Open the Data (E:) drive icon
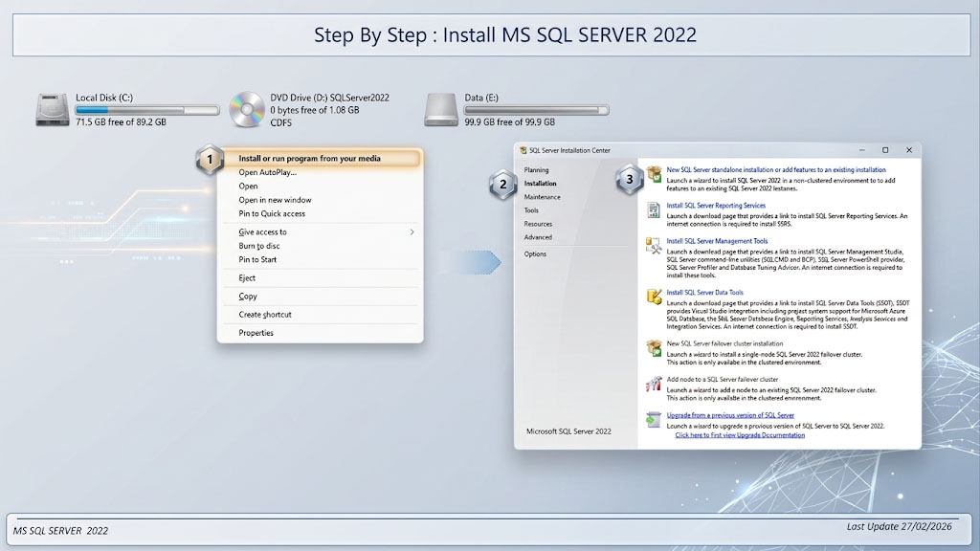Viewport: 980px width, 551px height. [x=441, y=110]
